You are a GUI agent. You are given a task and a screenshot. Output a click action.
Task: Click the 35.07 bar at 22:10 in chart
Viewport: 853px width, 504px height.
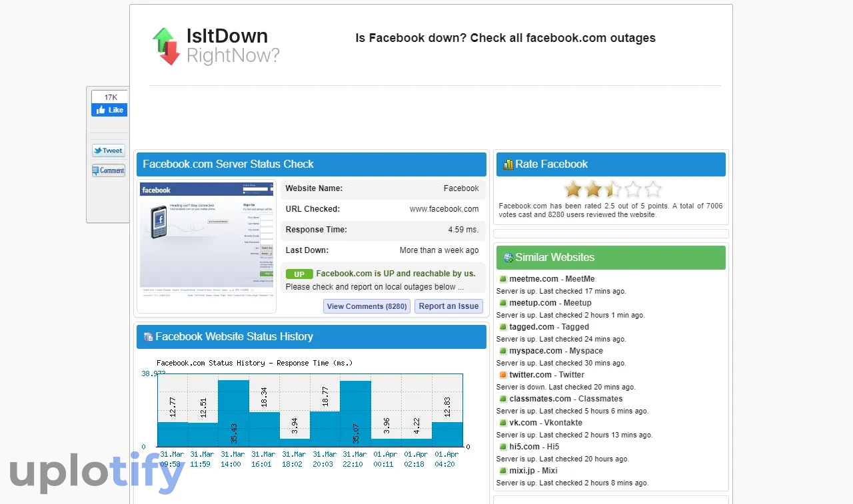coord(355,414)
